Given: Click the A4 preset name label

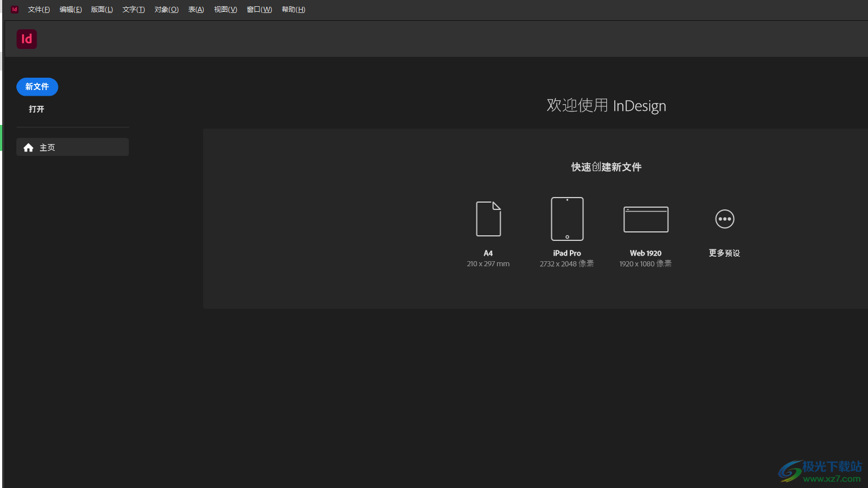Looking at the screenshot, I should 488,253.
